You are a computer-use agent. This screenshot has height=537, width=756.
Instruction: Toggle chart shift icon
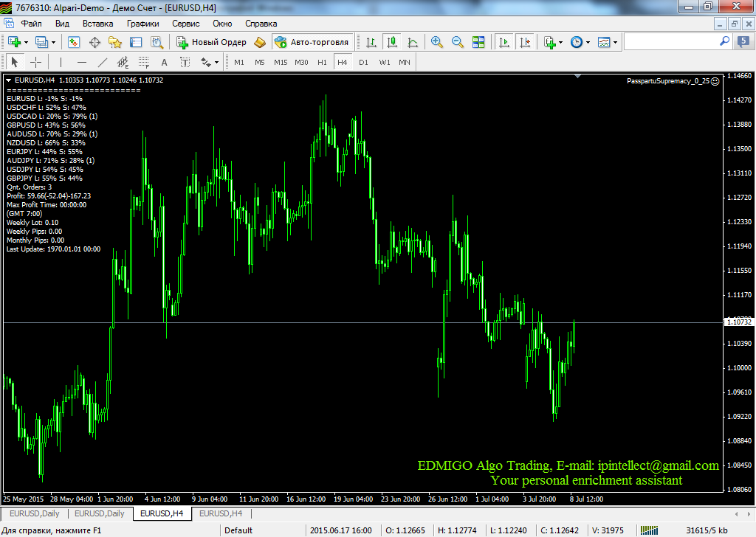(x=525, y=42)
